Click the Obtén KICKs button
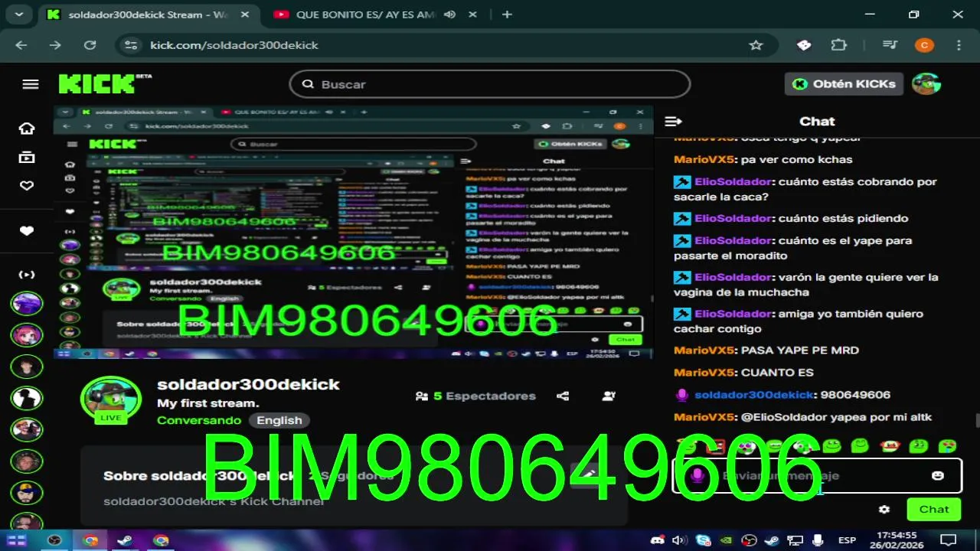Viewport: 980px width, 551px height. click(x=844, y=84)
